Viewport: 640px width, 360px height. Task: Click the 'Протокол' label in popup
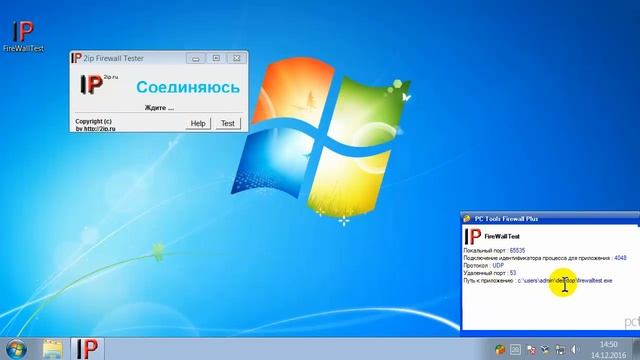[476, 265]
